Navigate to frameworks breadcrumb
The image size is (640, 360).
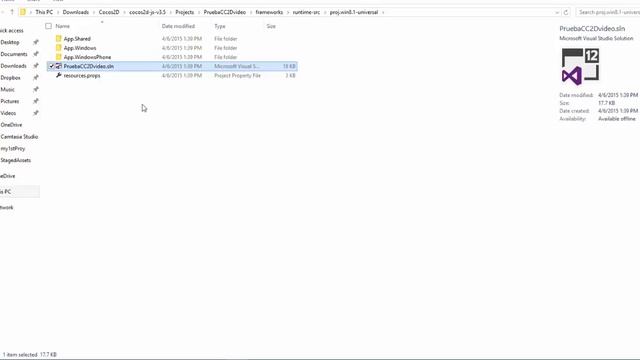(x=269, y=12)
